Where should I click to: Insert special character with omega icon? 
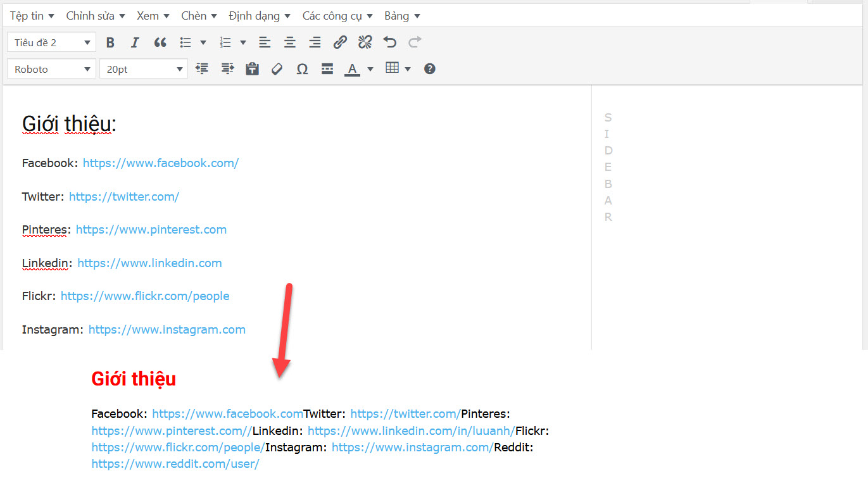[302, 69]
